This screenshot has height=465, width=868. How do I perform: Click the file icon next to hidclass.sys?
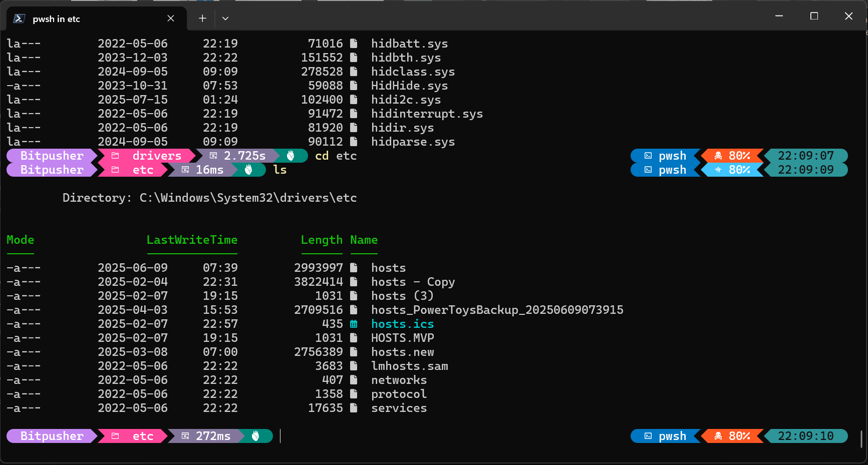click(x=354, y=72)
